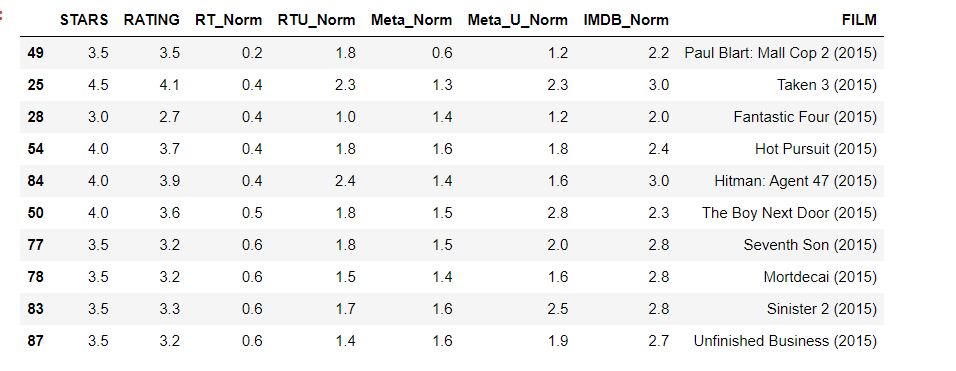
Task: Select Fantastic Four (2015) cell
Action: (x=805, y=117)
